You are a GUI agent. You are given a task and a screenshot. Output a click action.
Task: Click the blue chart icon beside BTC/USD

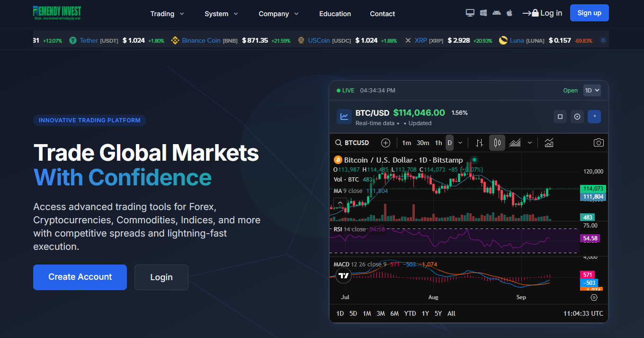coord(344,116)
